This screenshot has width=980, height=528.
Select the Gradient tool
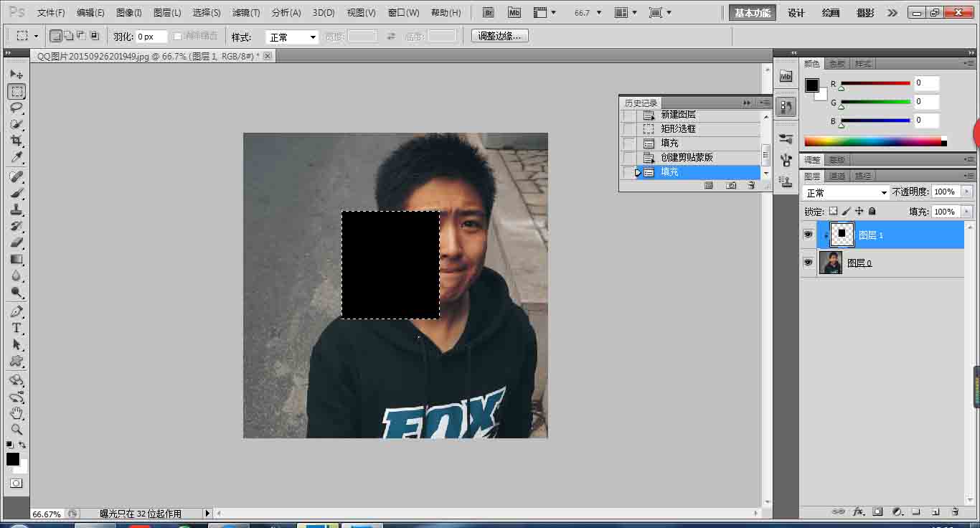pos(17,258)
